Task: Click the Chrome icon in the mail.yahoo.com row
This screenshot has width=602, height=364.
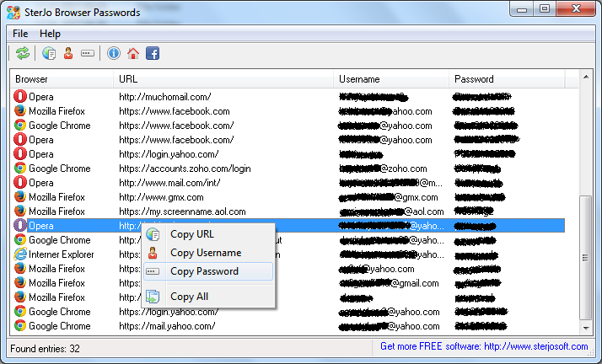Action: coord(20,325)
